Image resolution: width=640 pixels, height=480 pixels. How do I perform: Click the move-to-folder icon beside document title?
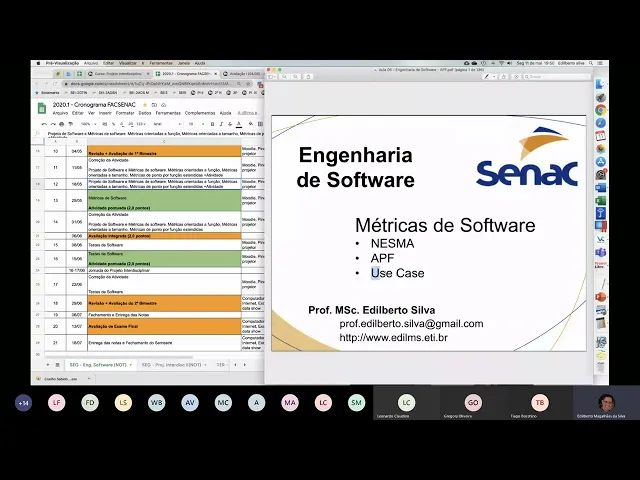click(154, 105)
